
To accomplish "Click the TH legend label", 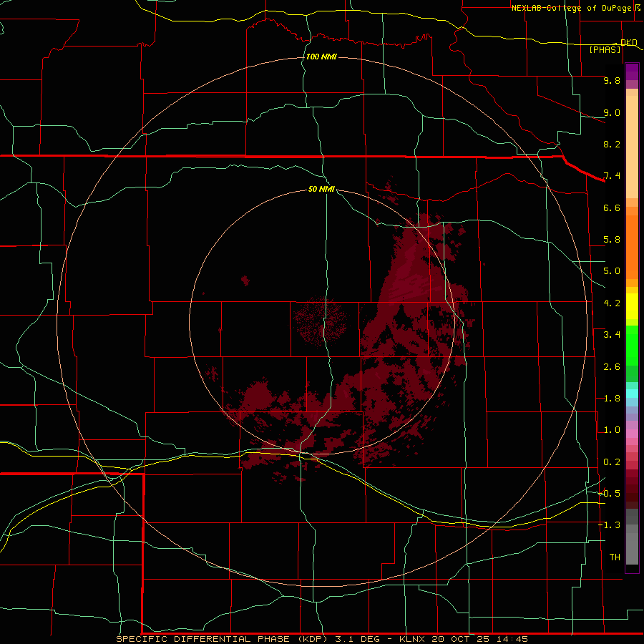I will coord(615,557).
